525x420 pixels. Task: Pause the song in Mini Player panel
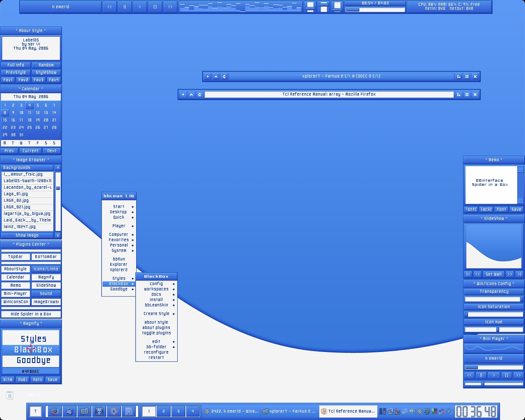click(x=482, y=375)
